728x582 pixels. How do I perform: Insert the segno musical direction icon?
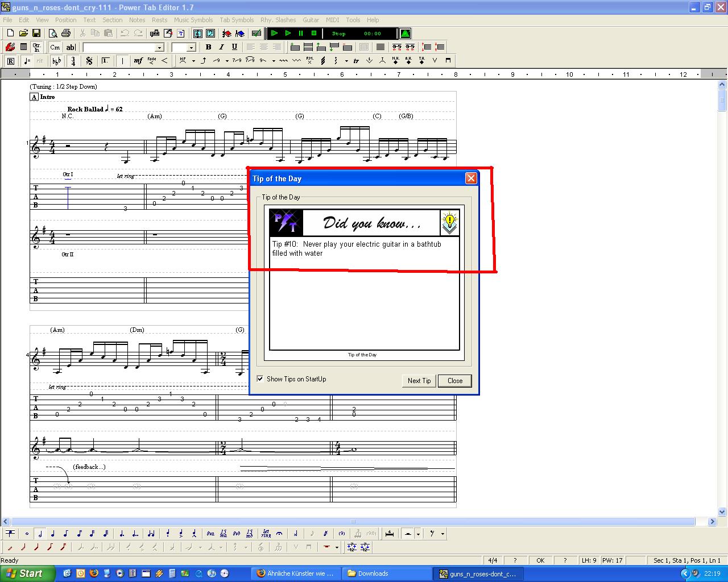coord(89,61)
